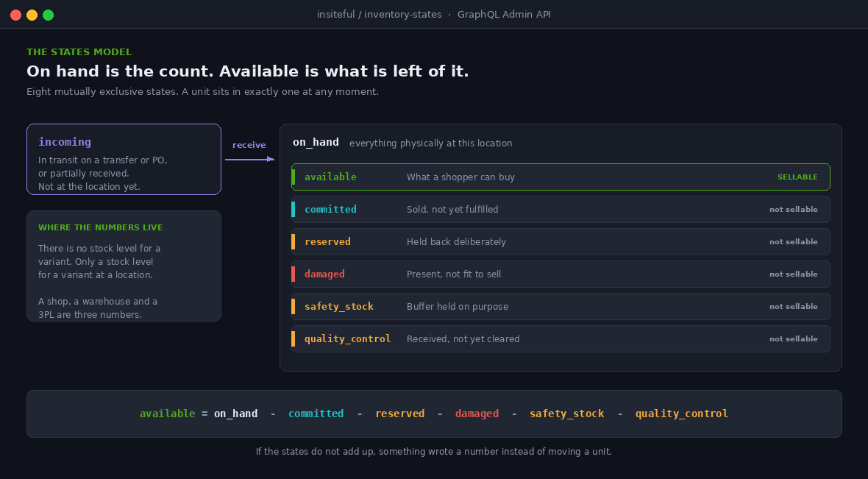Click 'safety_stock' term in the formula bar
The width and height of the screenshot is (868, 479).
(567, 414)
